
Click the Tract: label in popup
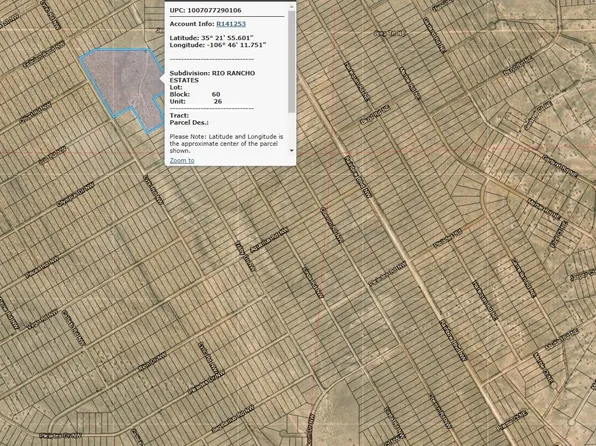pos(179,115)
